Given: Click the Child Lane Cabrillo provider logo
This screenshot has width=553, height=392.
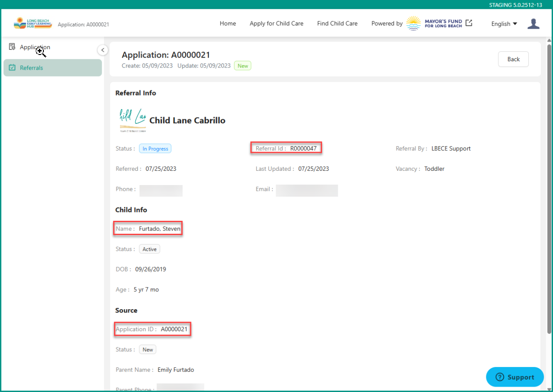Looking at the screenshot, I should coord(132,120).
